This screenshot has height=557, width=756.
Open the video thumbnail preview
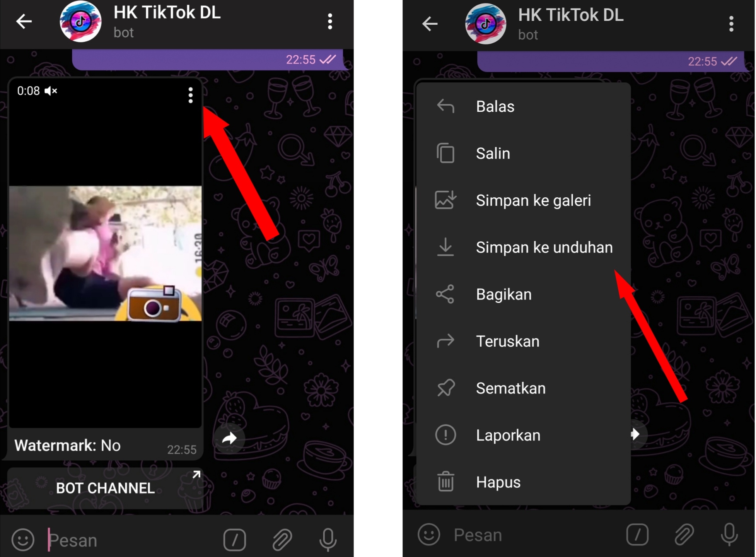105,253
